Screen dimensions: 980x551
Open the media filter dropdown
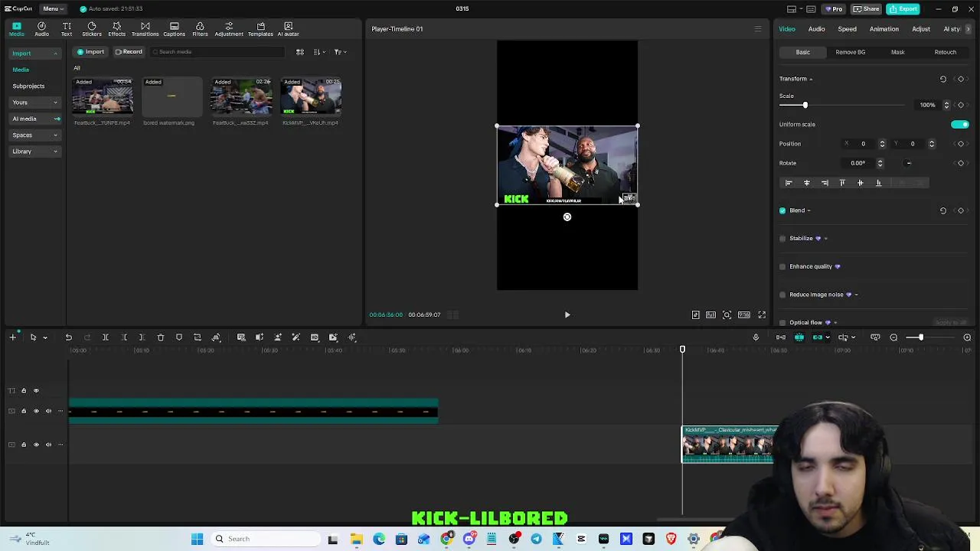click(340, 52)
